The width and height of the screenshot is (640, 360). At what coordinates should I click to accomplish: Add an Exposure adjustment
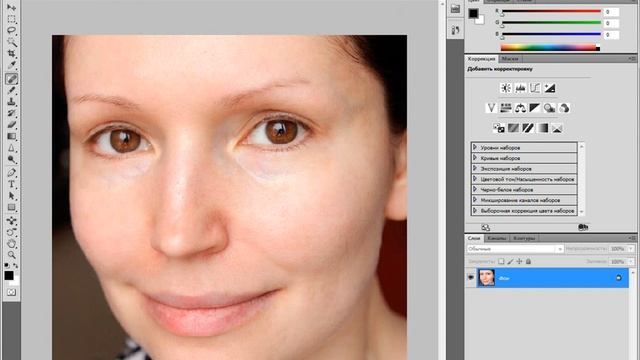[549, 88]
